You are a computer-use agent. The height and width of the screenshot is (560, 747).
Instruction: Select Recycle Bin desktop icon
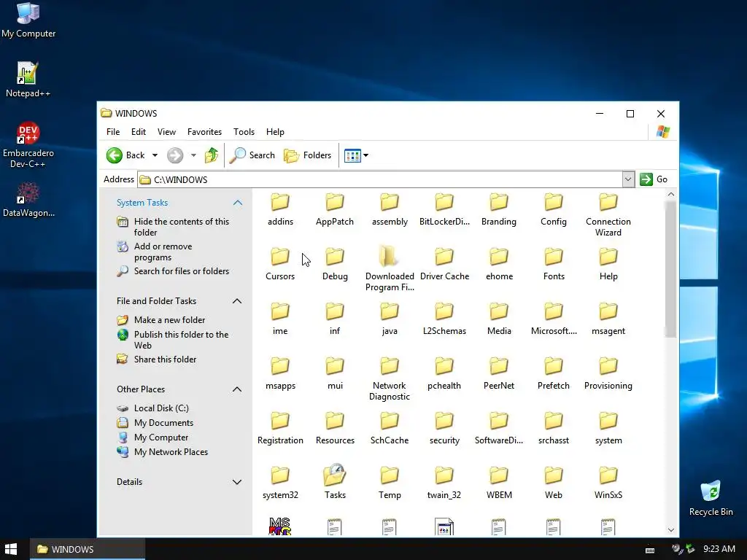coord(711,498)
